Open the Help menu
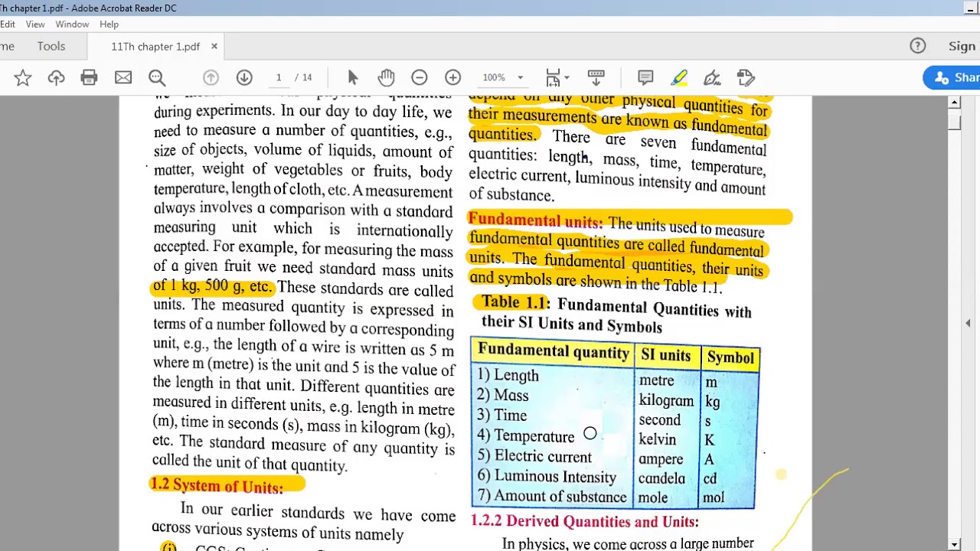Viewport: 980px width, 551px height. (x=109, y=24)
